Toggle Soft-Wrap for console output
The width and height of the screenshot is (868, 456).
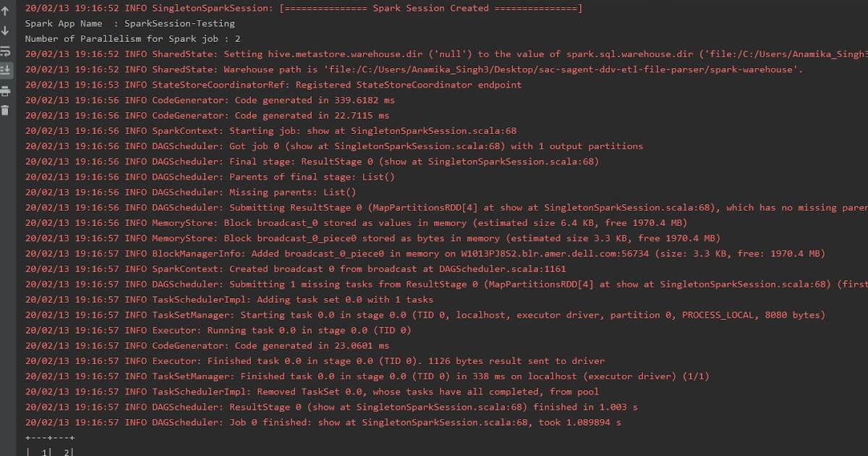[x=6, y=51]
